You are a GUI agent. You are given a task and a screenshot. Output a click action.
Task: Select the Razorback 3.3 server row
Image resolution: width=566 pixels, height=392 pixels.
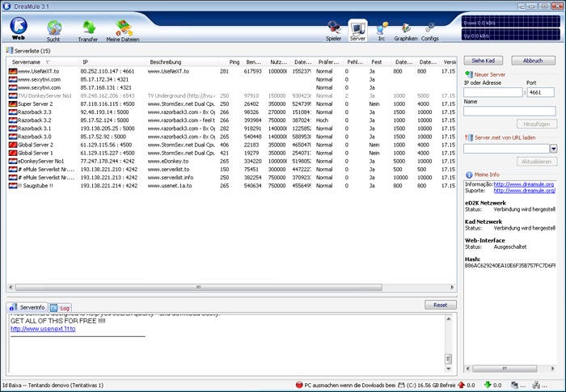[231, 112]
